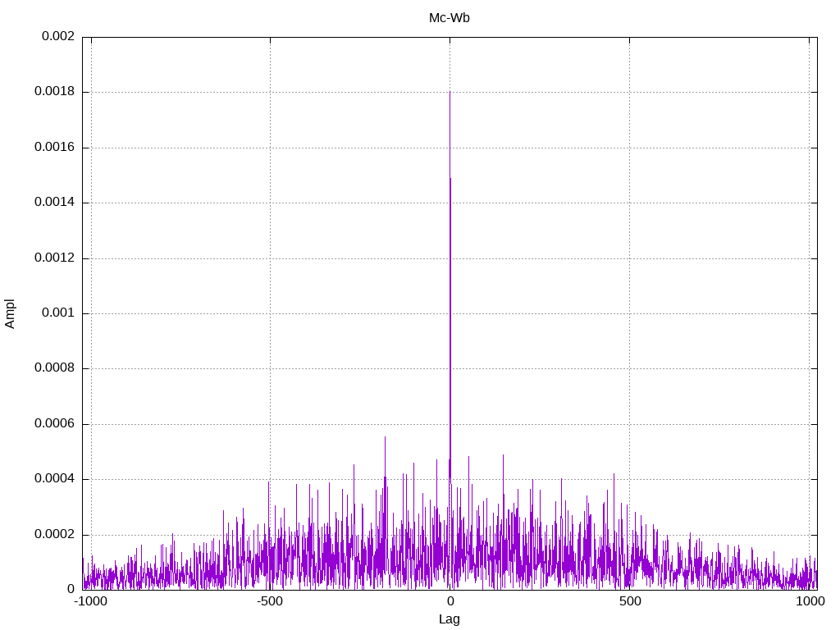Click the -1000 x-axis tick label
This screenshot has height=630, width=840.
click(x=90, y=601)
